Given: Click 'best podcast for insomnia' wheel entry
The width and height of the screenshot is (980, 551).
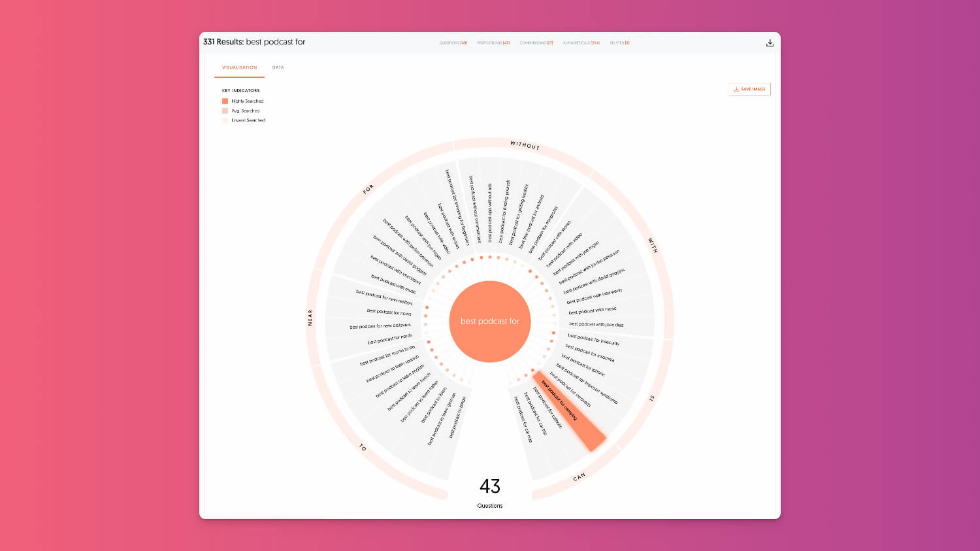Looking at the screenshot, I should (x=589, y=354).
